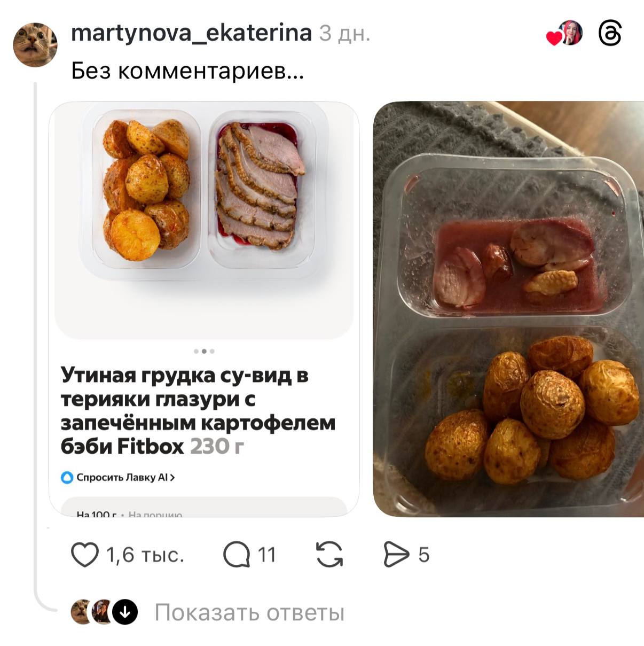Viewport: 644px width, 646px height.
Task: Share post with paper plane icon
Action: tap(396, 555)
